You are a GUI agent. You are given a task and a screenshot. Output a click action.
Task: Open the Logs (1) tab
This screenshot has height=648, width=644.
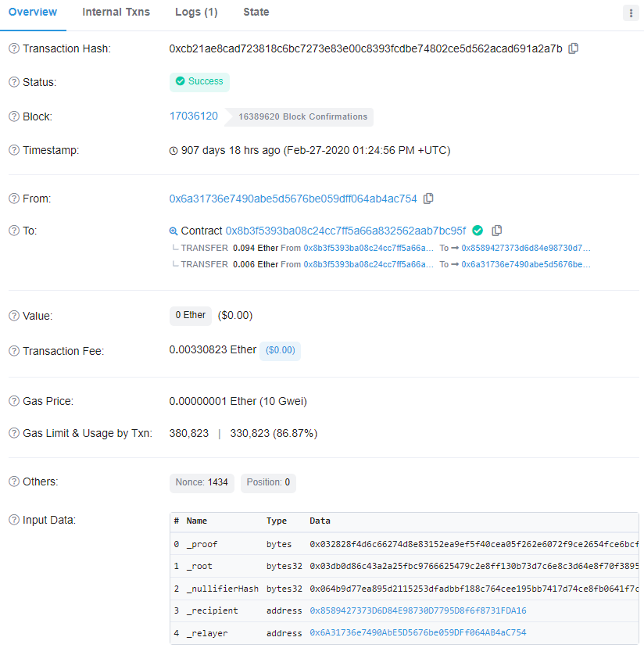click(x=196, y=12)
